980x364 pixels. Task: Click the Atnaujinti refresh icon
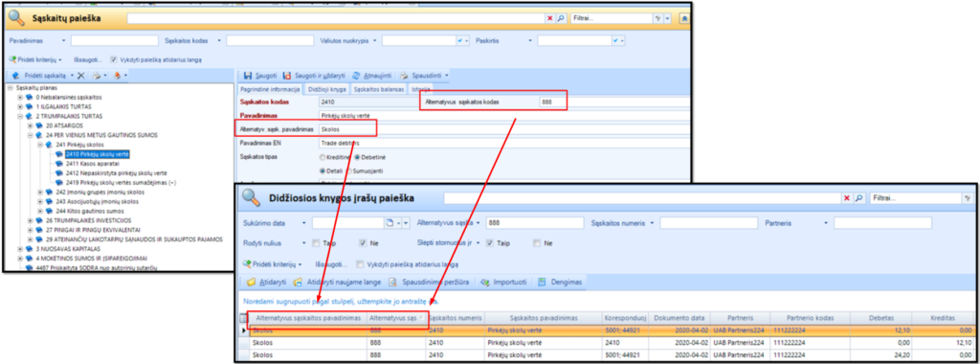coord(356,75)
